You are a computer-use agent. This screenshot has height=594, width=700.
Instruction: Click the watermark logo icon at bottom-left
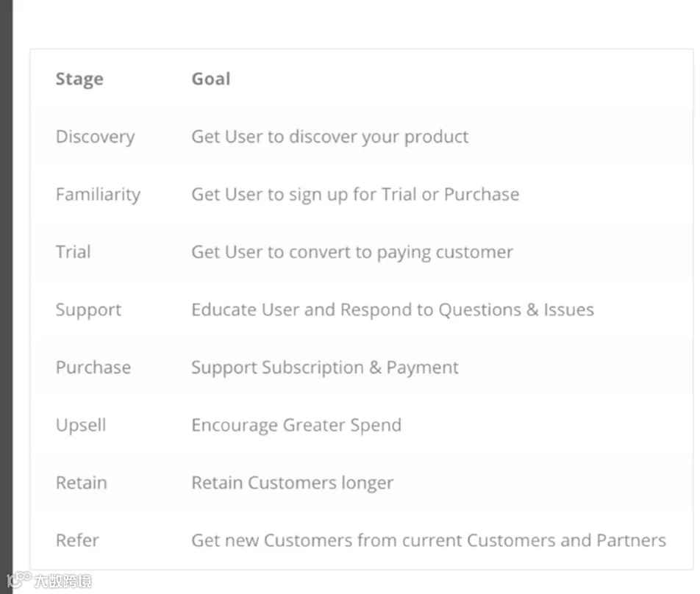pos(18,581)
